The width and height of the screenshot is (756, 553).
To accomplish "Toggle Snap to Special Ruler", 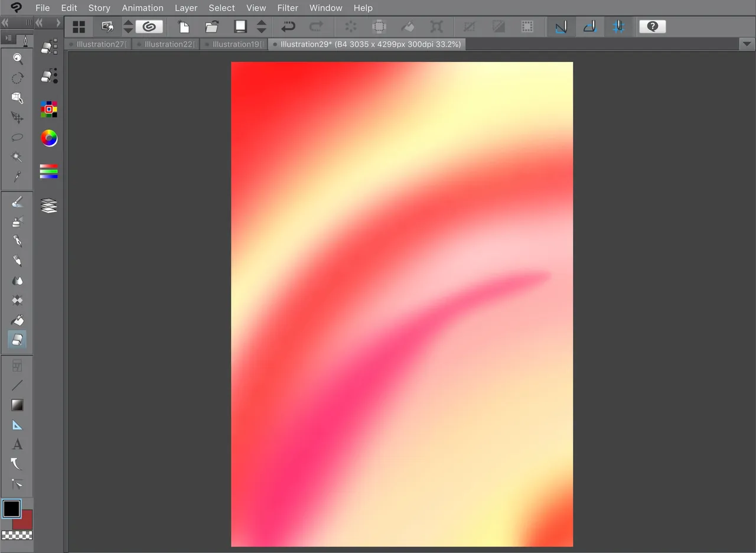I will tap(589, 27).
